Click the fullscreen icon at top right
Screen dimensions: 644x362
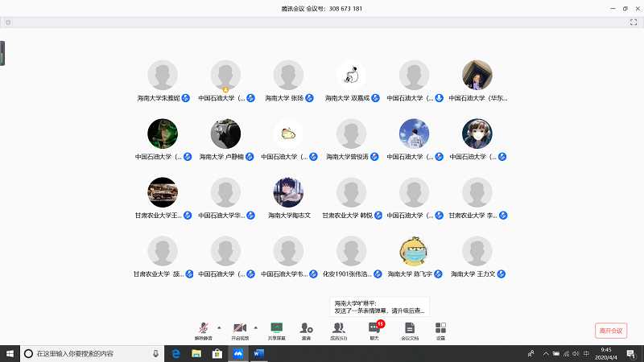point(634,23)
